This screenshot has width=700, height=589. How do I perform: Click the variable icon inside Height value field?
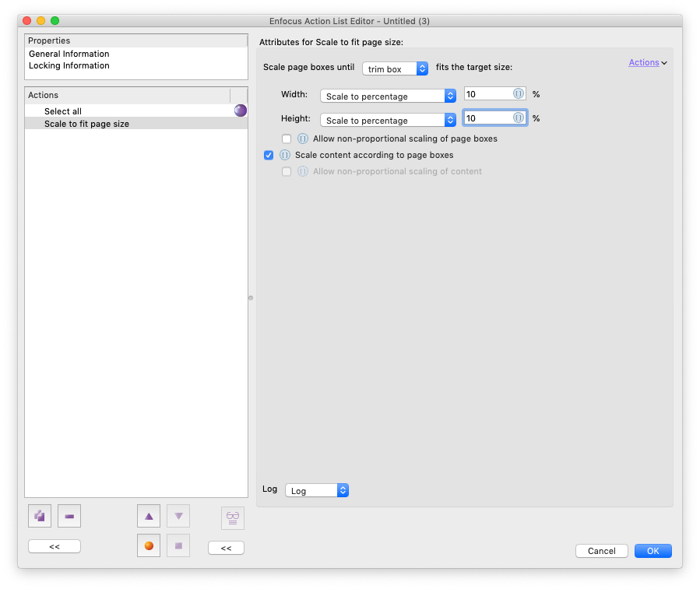[x=518, y=117]
